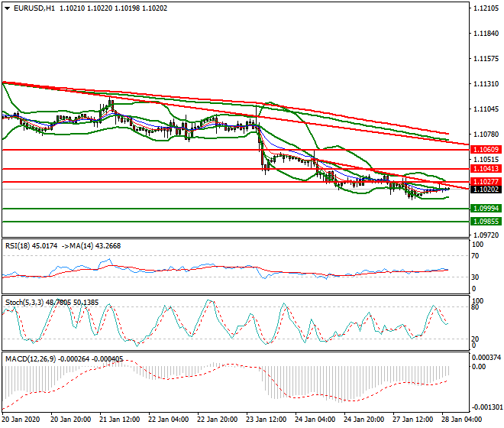Open the chart dropdown triangle beside EURUSD,H1
This screenshot has height=428, width=504.
pos(7,8)
